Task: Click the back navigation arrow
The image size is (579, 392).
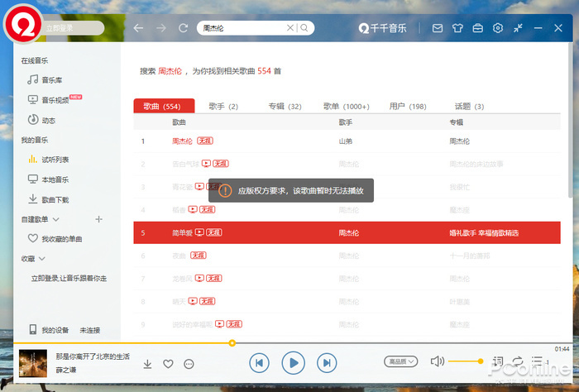Action: click(138, 28)
